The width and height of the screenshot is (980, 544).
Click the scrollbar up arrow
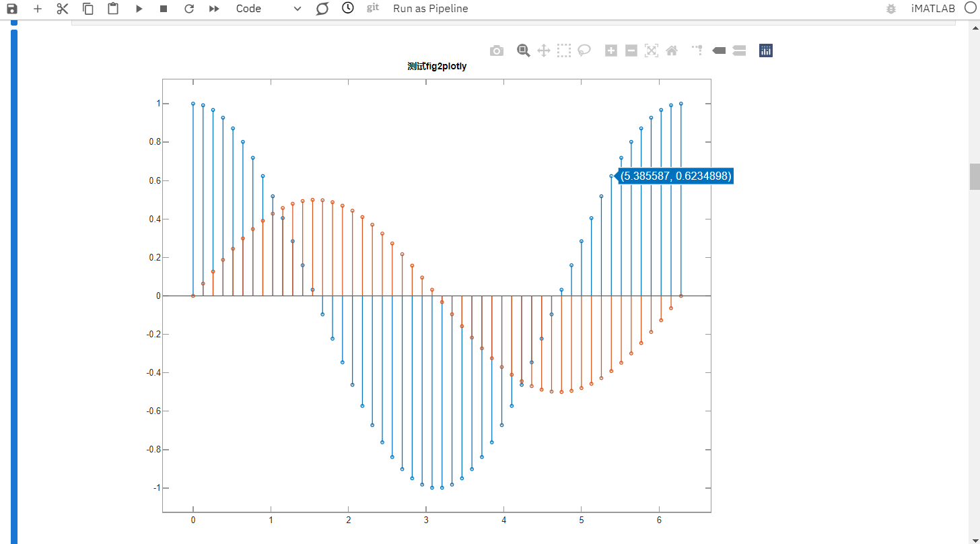click(x=974, y=27)
